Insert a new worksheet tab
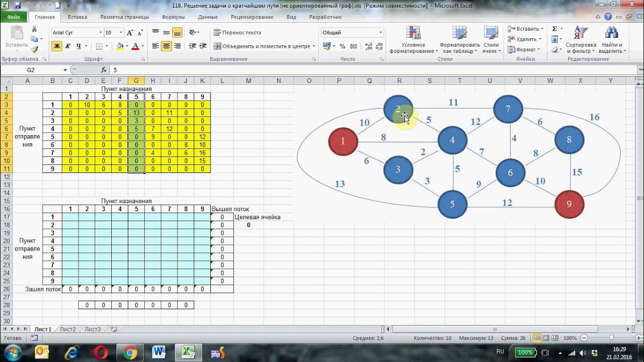644x362 pixels. 114,329
